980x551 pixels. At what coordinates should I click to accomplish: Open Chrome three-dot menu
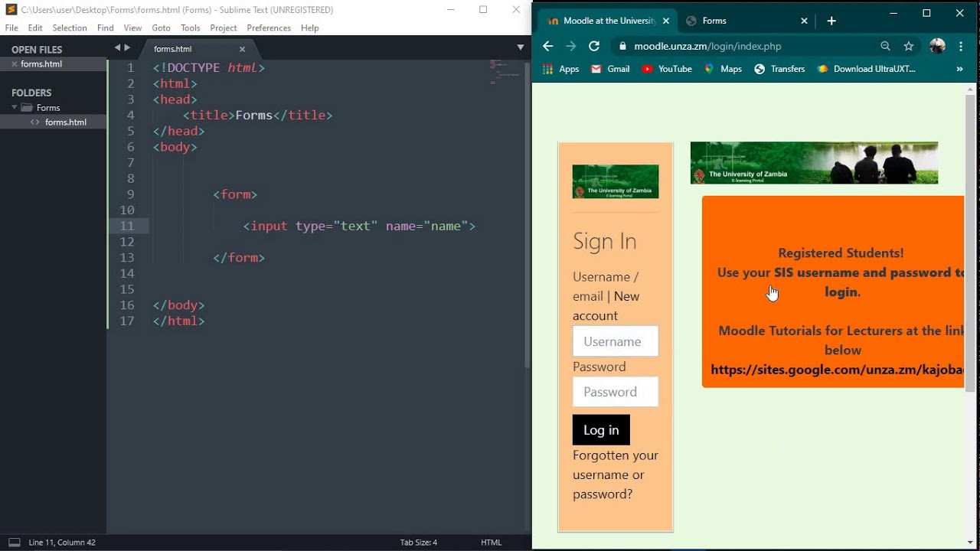click(961, 46)
